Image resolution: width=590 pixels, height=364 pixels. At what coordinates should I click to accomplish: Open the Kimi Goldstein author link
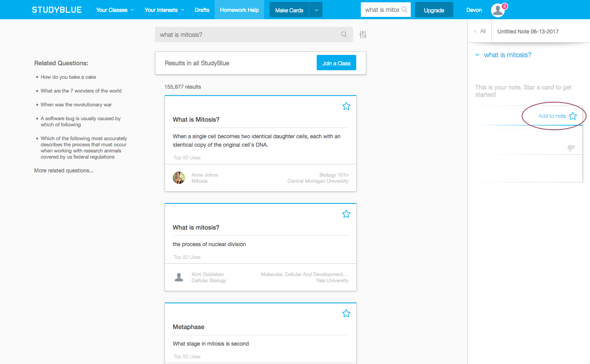click(x=208, y=274)
